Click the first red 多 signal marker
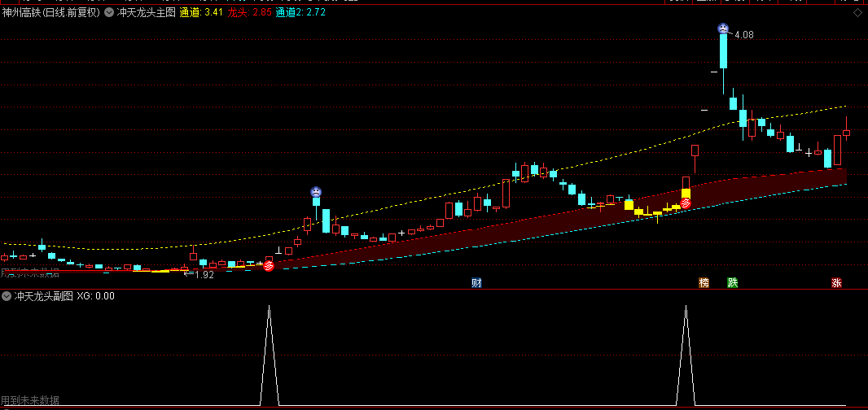 click(x=269, y=265)
